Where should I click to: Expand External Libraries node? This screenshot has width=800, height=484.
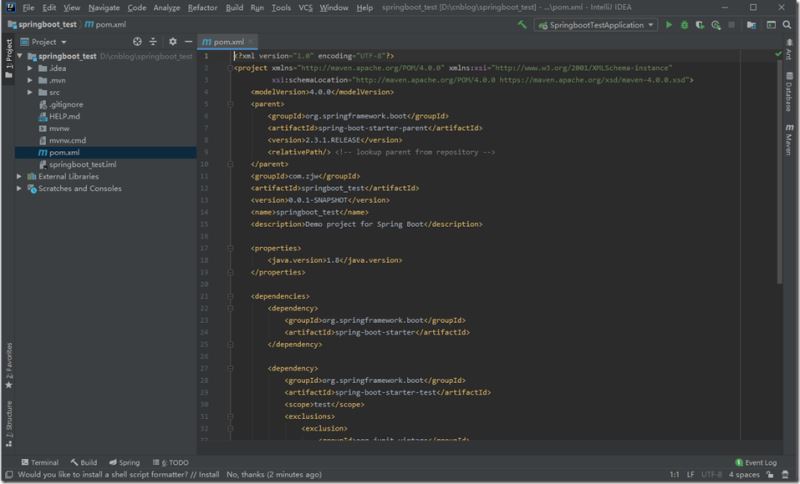pyautogui.click(x=19, y=176)
